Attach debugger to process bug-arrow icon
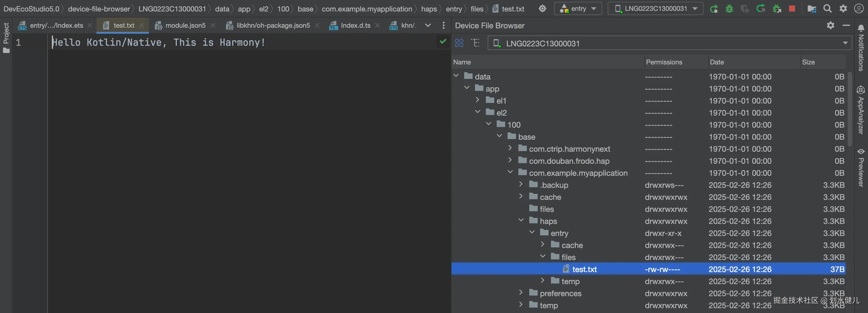The image size is (868, 313). 777,9
